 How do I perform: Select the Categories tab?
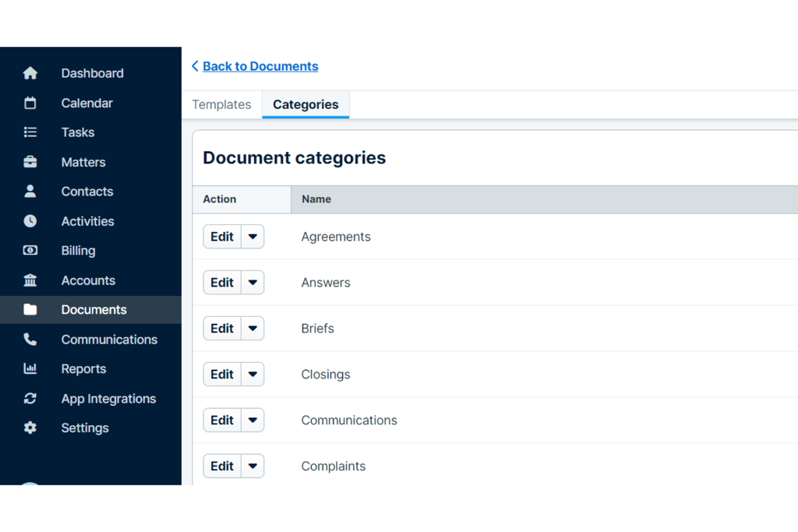pos(305,104)
